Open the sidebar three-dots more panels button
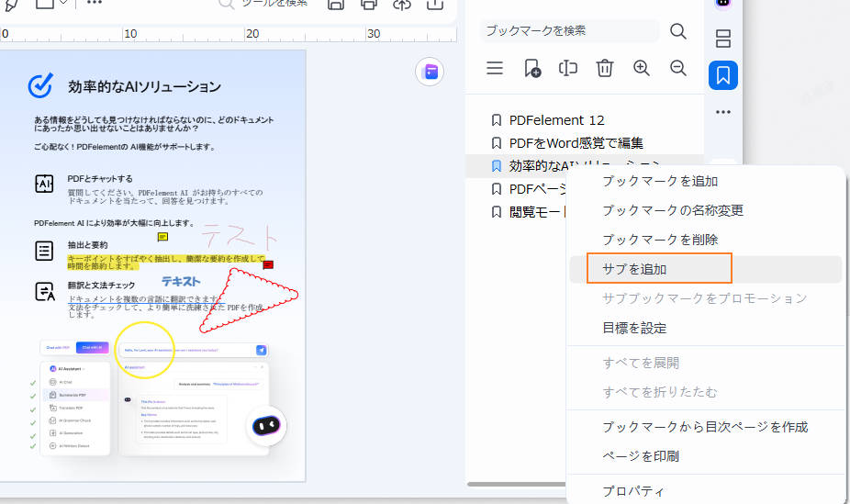The height and width of the screenshot is (504, 850). click(x=723, y=112)
